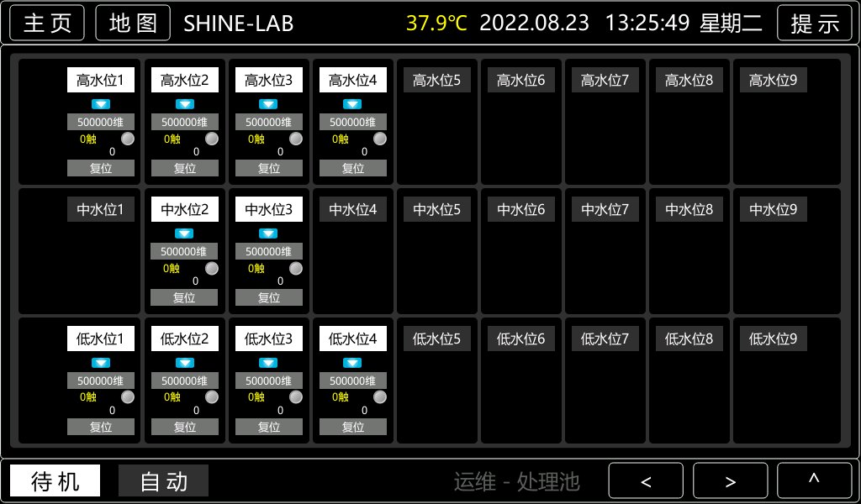Image resolution: width=861 pixels, height=504 pixels.
Task: Expand the dropdown arrow under 低水位2
Action: tap(184, 363)
